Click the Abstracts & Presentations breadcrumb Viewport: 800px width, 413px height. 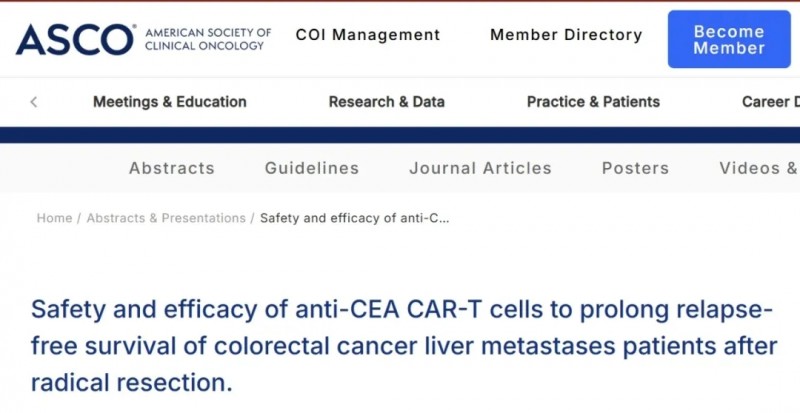tap(166, 218)
